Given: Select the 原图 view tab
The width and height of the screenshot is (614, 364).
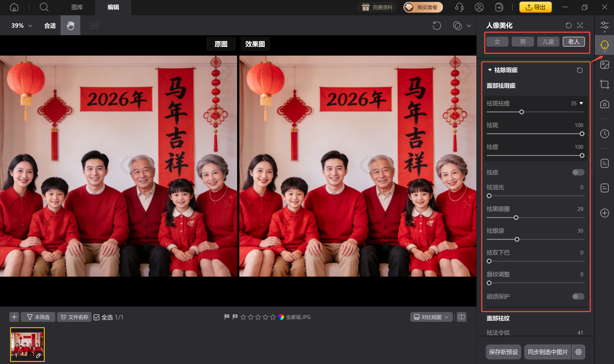Looking at the screenshot, I should click(221, 44).
